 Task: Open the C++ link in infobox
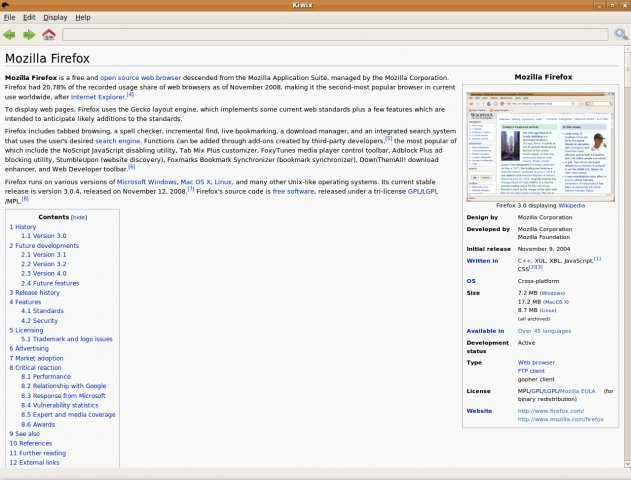524,261
